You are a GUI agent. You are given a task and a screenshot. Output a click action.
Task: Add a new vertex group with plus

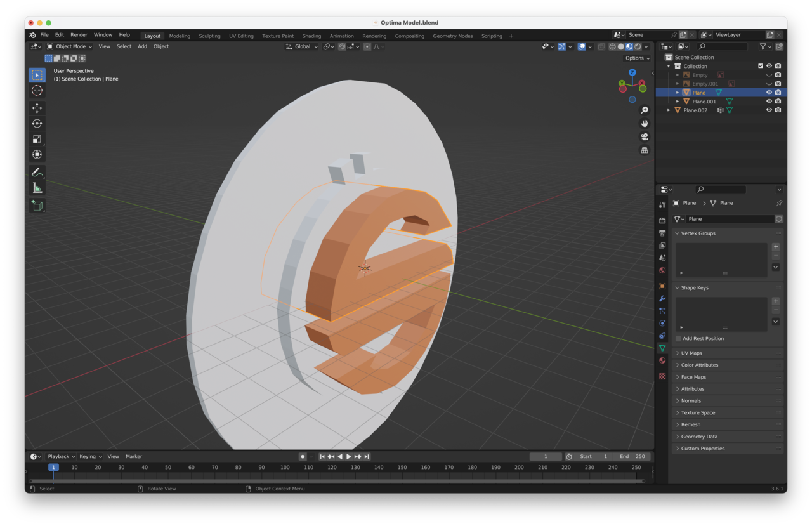coord(776,247)
